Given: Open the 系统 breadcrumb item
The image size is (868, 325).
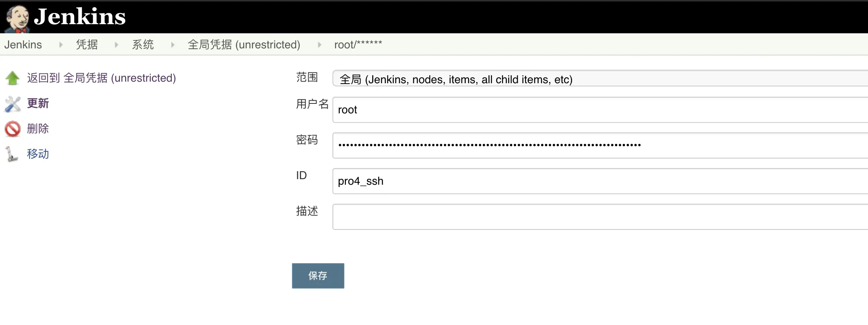Looking at the screenshot, I should pos(143,44).
